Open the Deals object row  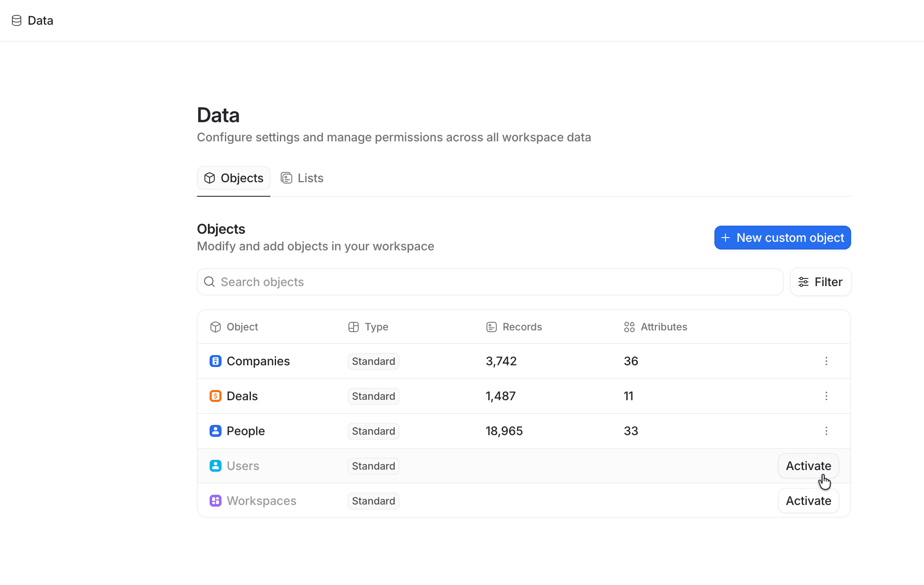[524, 396]
